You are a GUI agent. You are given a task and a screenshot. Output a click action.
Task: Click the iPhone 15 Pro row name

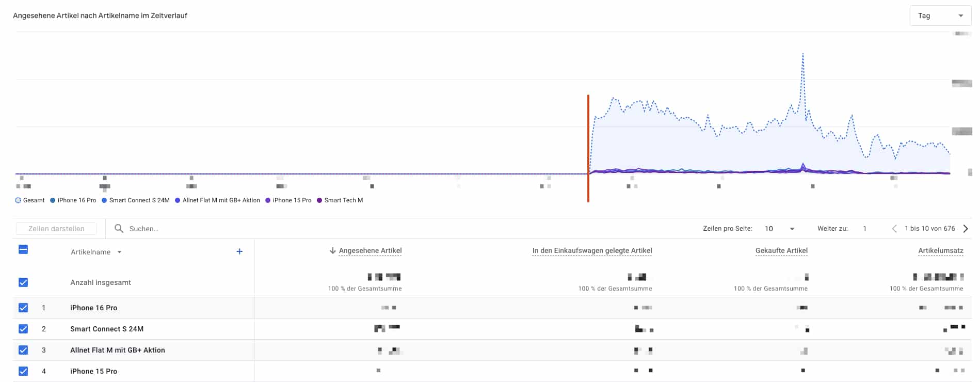tap(93, 371)
